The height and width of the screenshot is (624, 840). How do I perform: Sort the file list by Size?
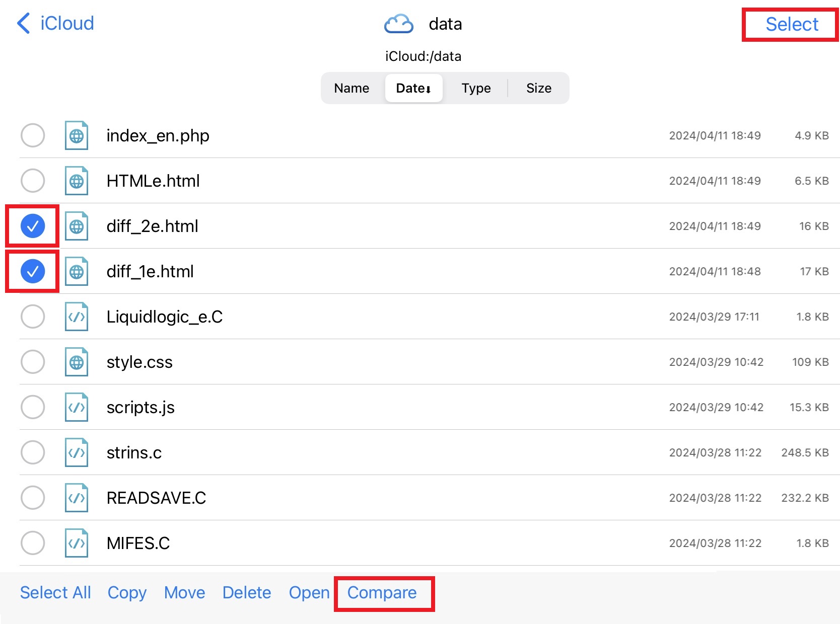click(x=538, y=88)
